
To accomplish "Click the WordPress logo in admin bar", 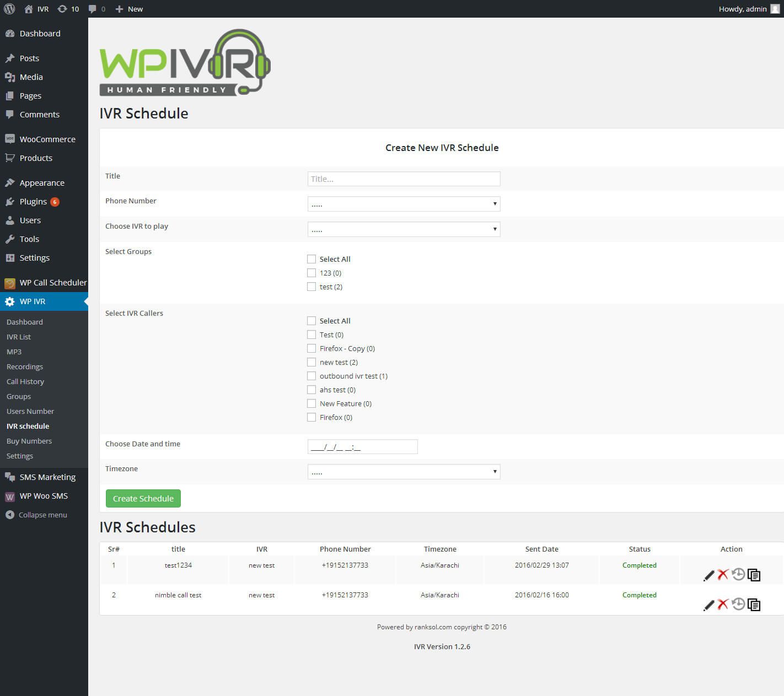I will pos(9,9).
